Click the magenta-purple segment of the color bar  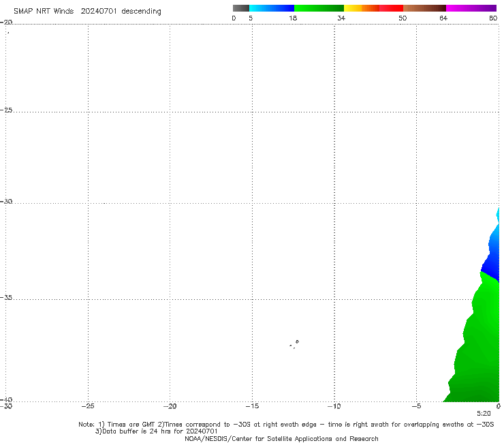(471, 8)
